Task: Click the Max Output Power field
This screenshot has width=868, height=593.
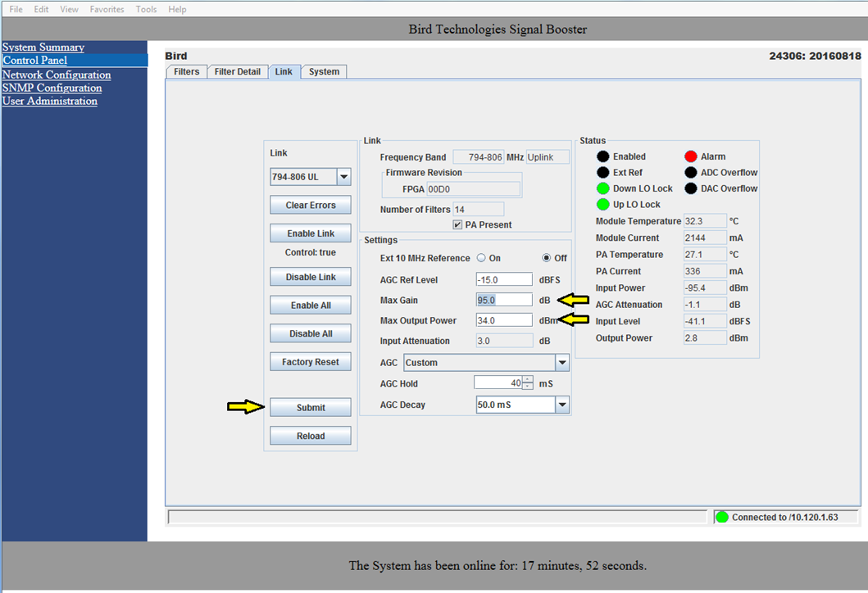Action: (x=504, y=321)
